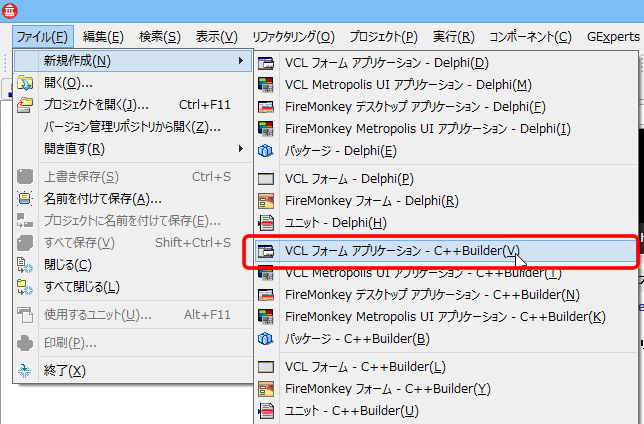
Task: Click the プロジェクトに名前を付けて保存 icon
Action: click(25, 221)
